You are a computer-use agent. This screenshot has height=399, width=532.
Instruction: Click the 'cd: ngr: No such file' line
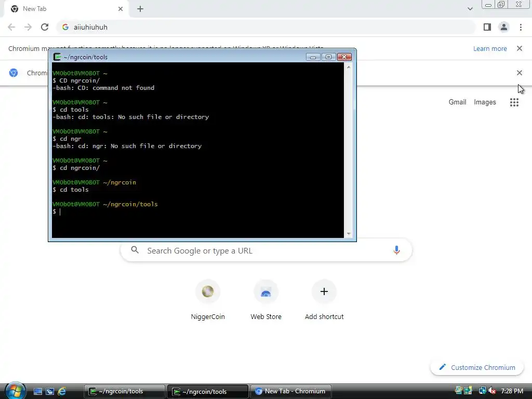click(x=127, y=146)
